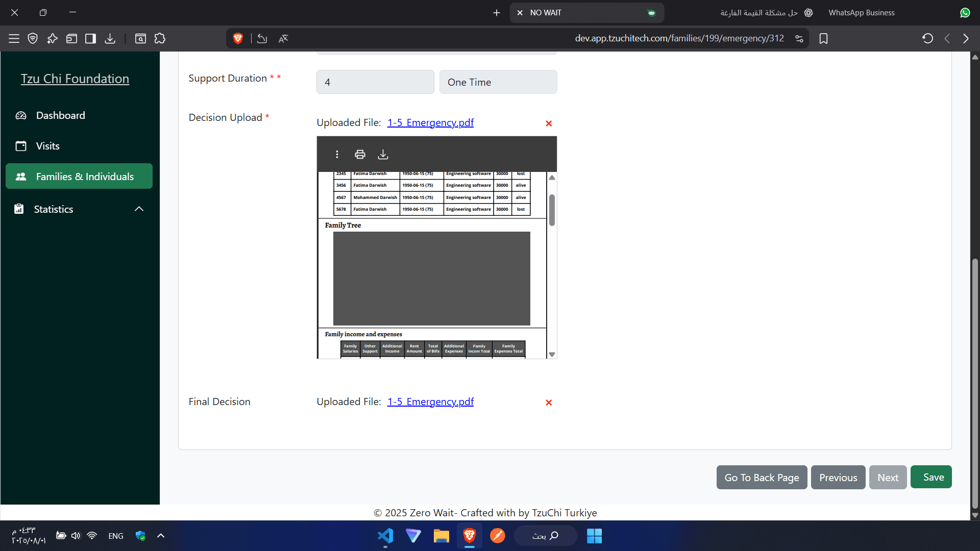Go to Visits in sidebar
980x551 pixels.
click(x=47, y=146)
